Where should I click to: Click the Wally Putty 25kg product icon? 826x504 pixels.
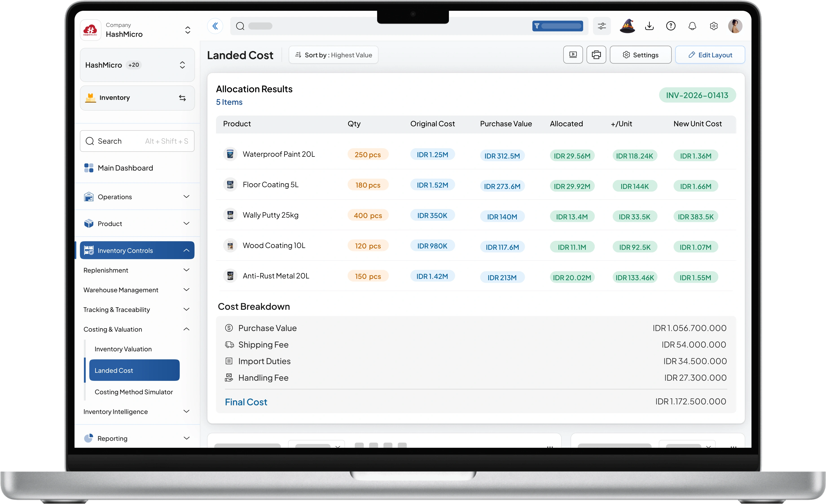(230, 215)
